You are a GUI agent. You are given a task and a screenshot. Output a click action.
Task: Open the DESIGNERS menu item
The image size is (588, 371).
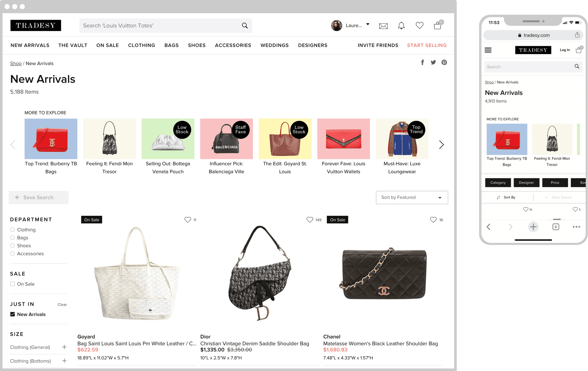click(313, 45)
